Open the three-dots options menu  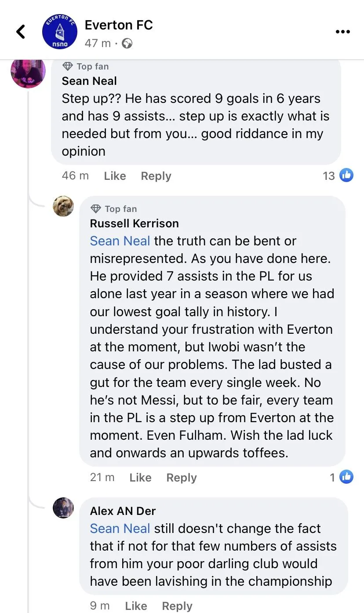[x=342, y=32]
